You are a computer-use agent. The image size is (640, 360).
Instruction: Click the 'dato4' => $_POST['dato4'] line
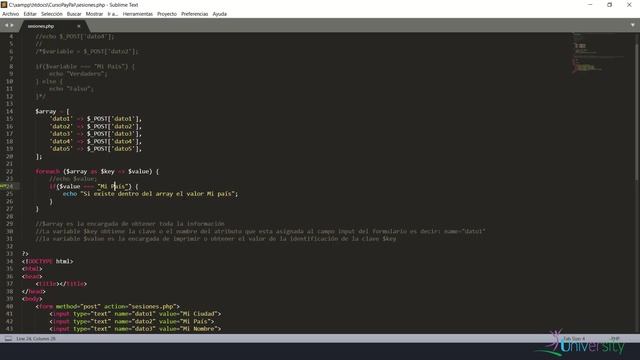pyautogui.click(x=96, y=142)
